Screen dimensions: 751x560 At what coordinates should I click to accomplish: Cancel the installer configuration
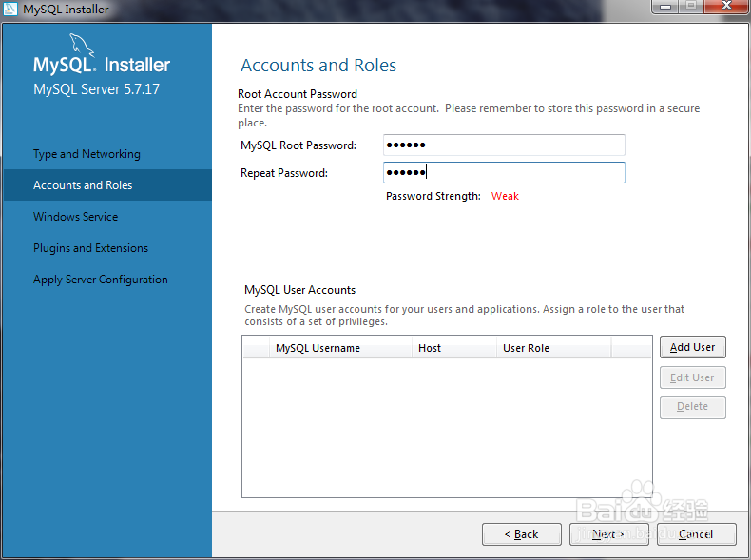(697, 534)
